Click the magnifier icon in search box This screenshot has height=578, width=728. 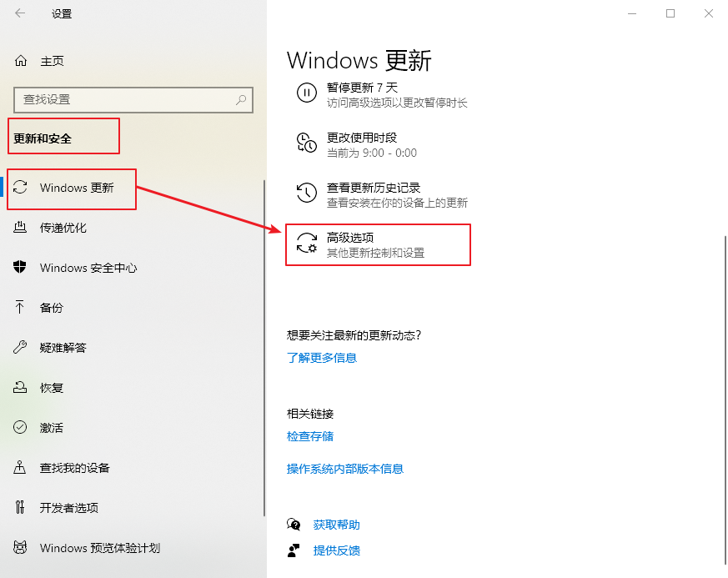(241, 99)
